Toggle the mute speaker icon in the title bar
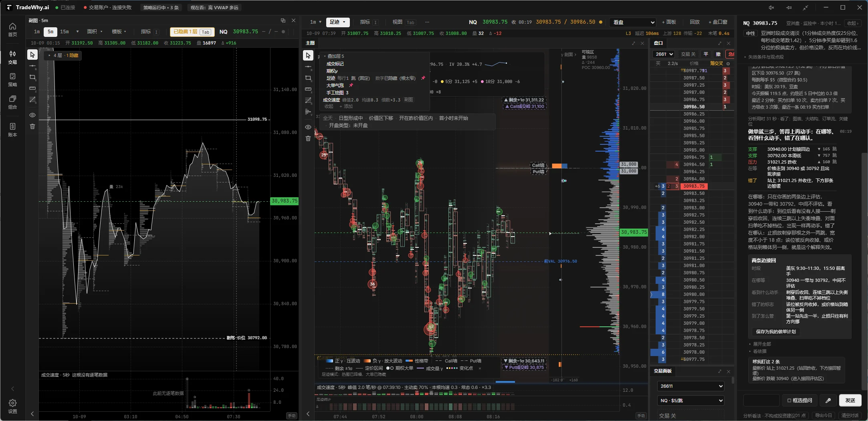Viewport: 868px width, 421px height. click(x=771, y=8)
